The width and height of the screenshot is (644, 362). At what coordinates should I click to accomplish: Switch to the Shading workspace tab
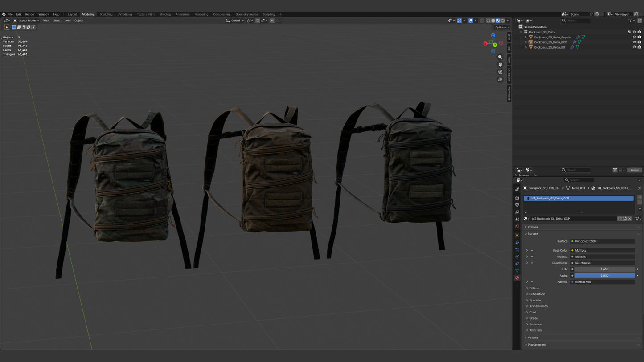[165, 14]
